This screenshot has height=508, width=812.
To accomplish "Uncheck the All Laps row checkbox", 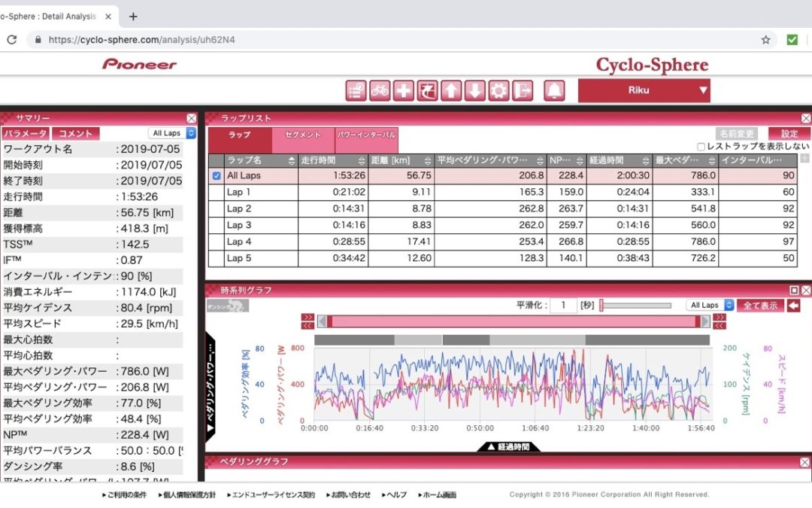I will [x=217, y=175].
